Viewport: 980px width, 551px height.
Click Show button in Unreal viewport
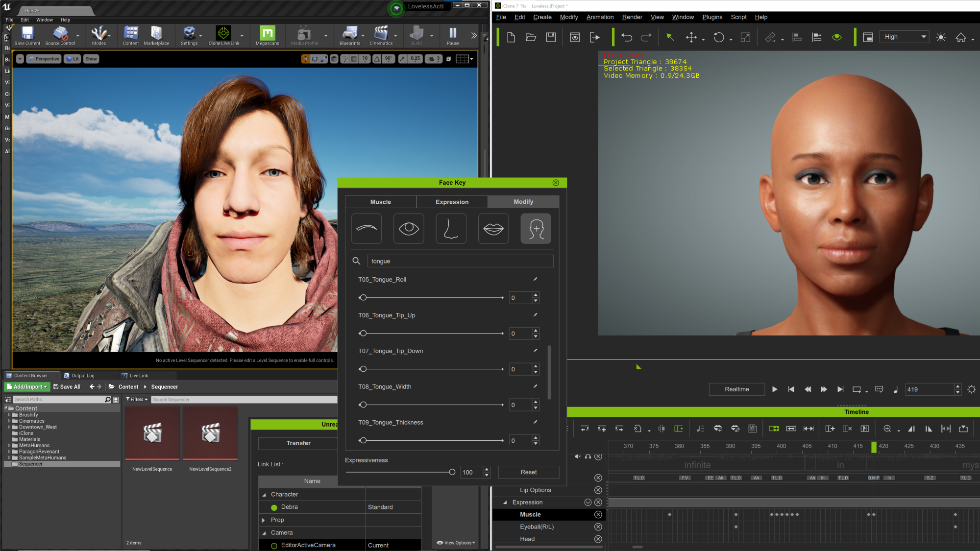pos(91,59)
